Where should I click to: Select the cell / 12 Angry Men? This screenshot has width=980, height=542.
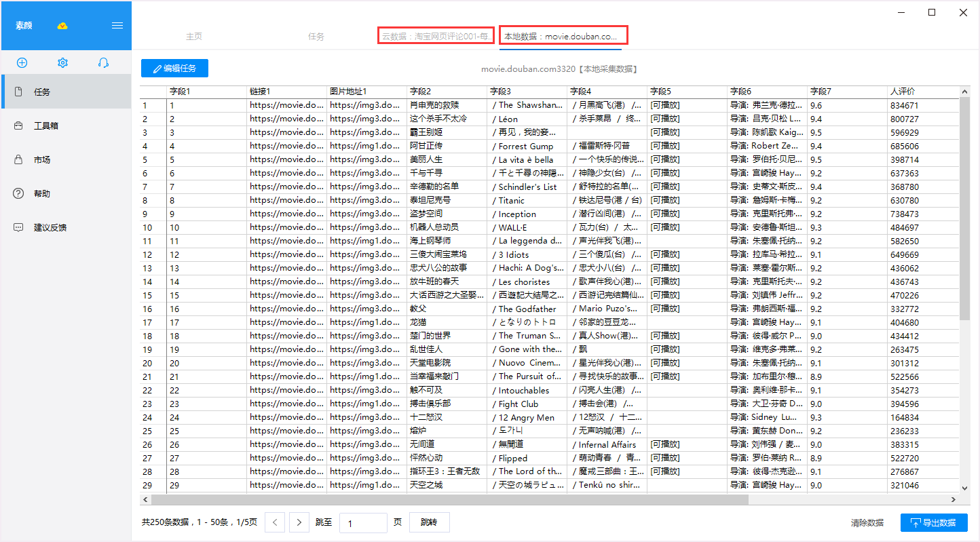pyautogui.click(x=527, y=417)
